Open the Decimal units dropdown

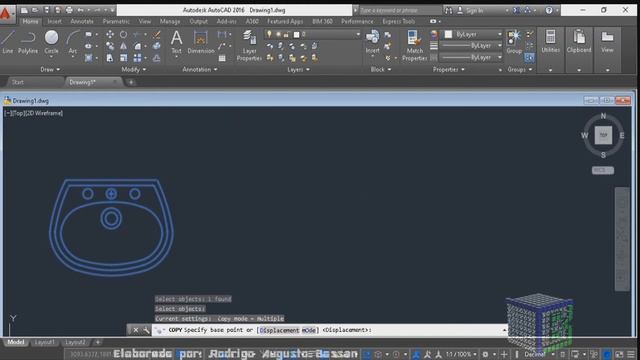[x=539, y=354]
